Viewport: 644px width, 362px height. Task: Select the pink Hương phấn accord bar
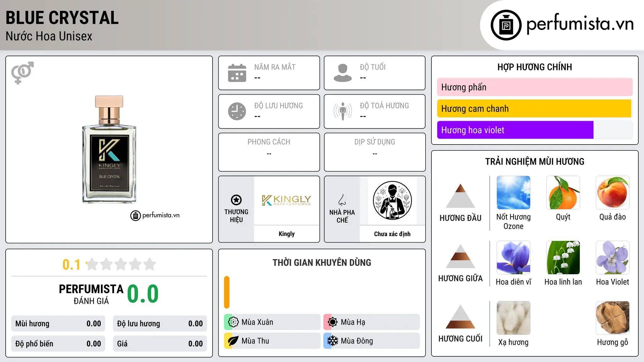click(x=535, y=87)
